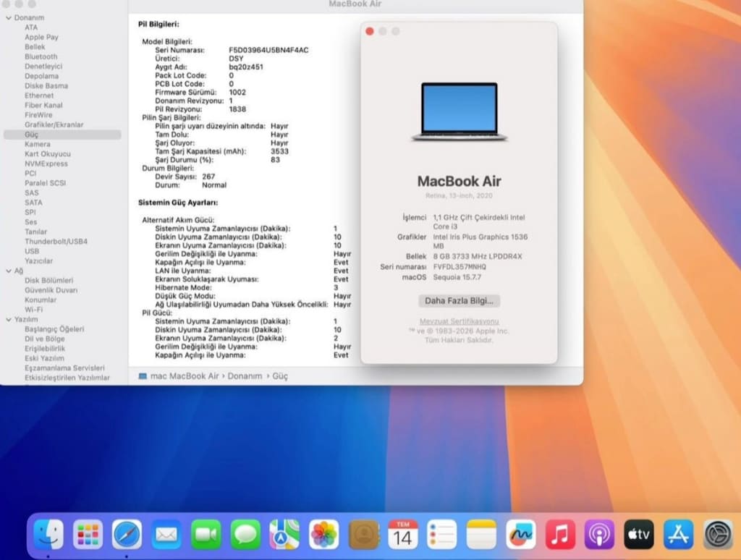
Task: Open Music app in the Dock
Action: (560, 535)
